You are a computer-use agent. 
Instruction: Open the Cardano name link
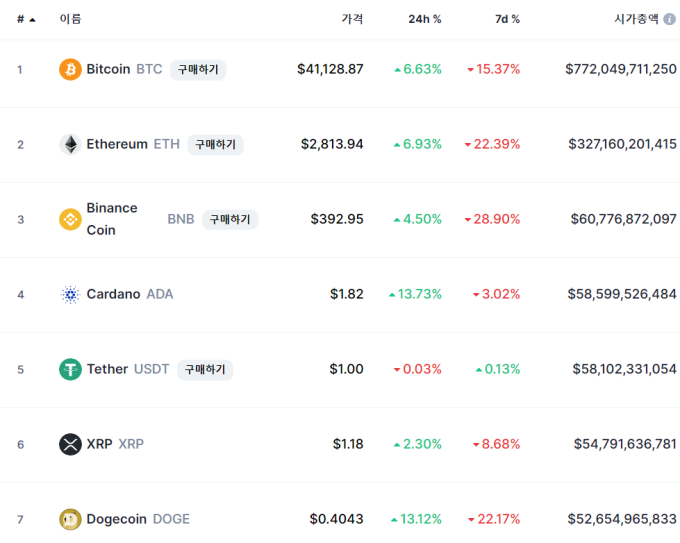113,294
